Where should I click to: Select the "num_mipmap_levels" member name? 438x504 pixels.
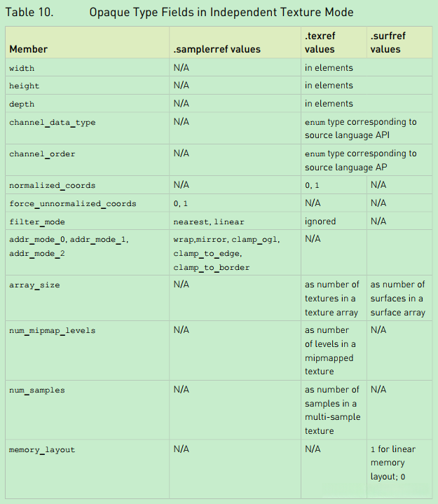click(53, 330)
